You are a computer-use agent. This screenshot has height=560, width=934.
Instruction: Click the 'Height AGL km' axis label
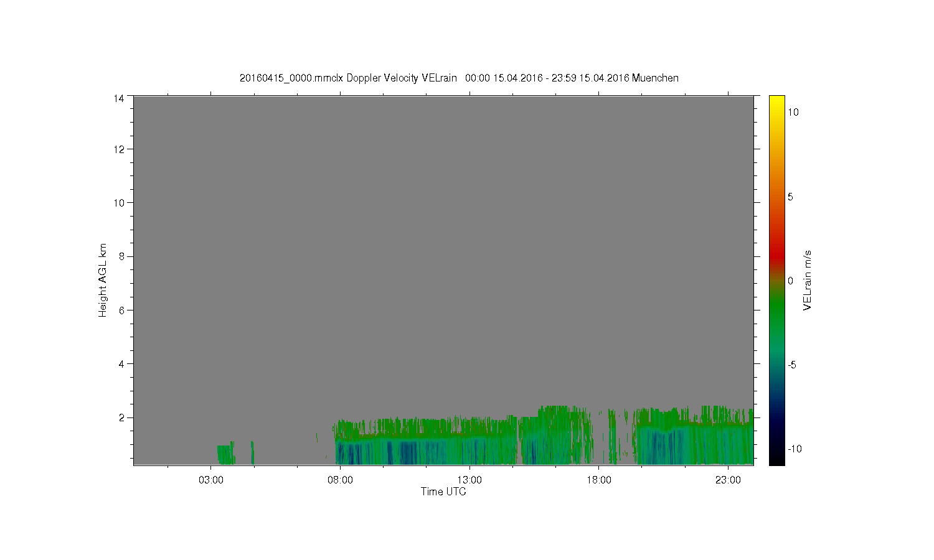click(103, 280)
